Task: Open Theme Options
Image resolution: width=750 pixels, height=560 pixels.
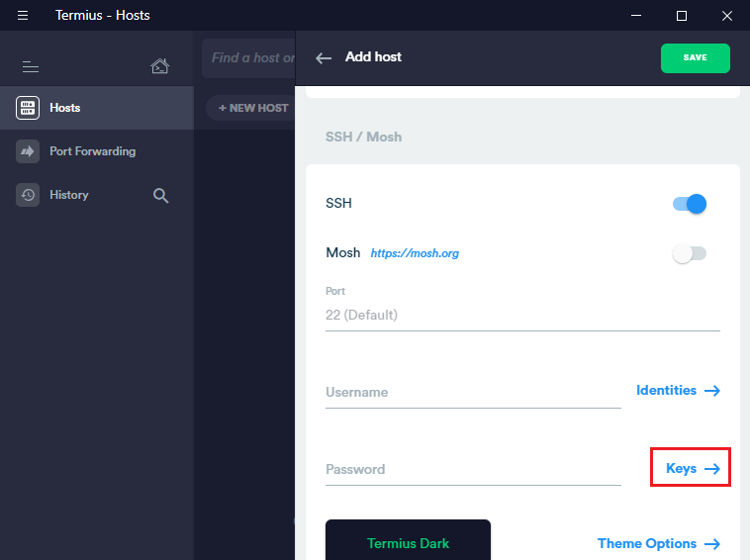Action: pyautogui.click(x=659, y=543)
